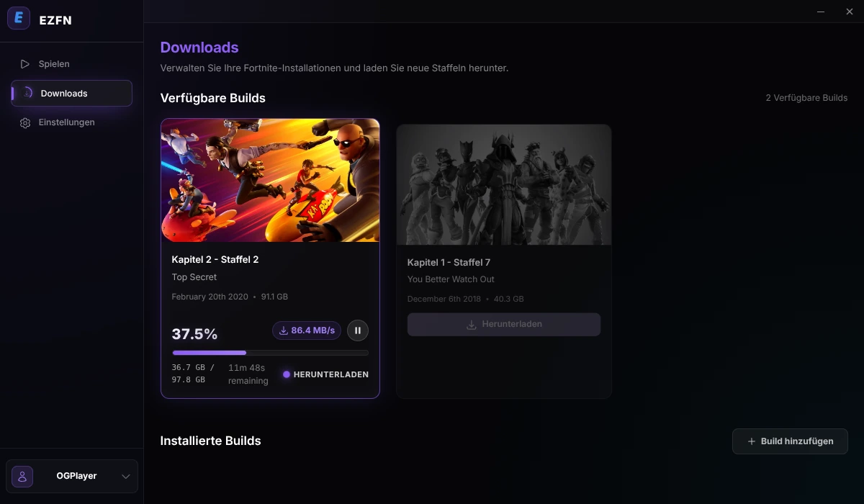Minimize the EZFN window
The width and height of the screenshot is (864, 504).
pyautogui.click(x=821, y=12)
